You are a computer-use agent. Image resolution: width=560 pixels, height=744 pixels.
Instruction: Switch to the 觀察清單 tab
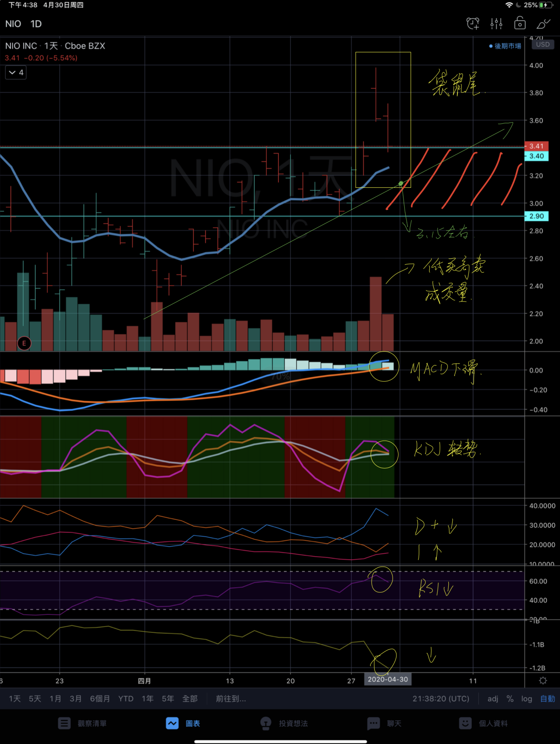pyautogui.click(x=92, y=723)
